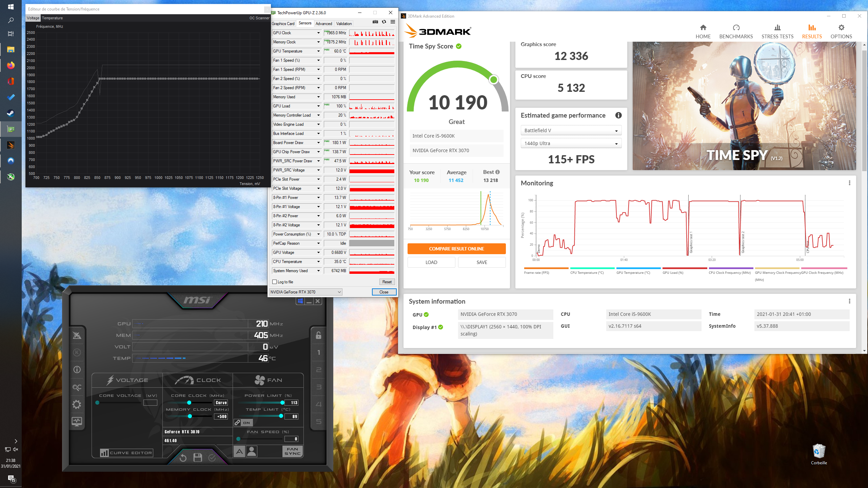
Task: Expand the 1440p Ultra resolution dropdown
Action: coord(571,143)
